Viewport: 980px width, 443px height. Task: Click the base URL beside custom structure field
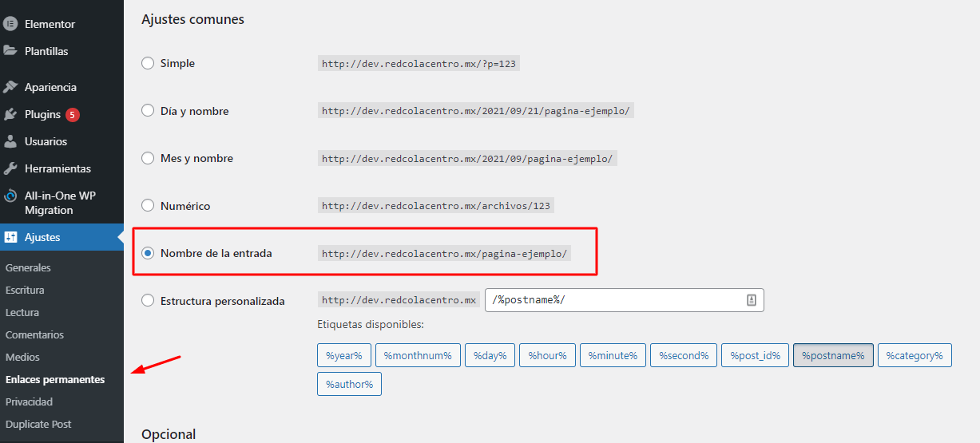(399, 300)
